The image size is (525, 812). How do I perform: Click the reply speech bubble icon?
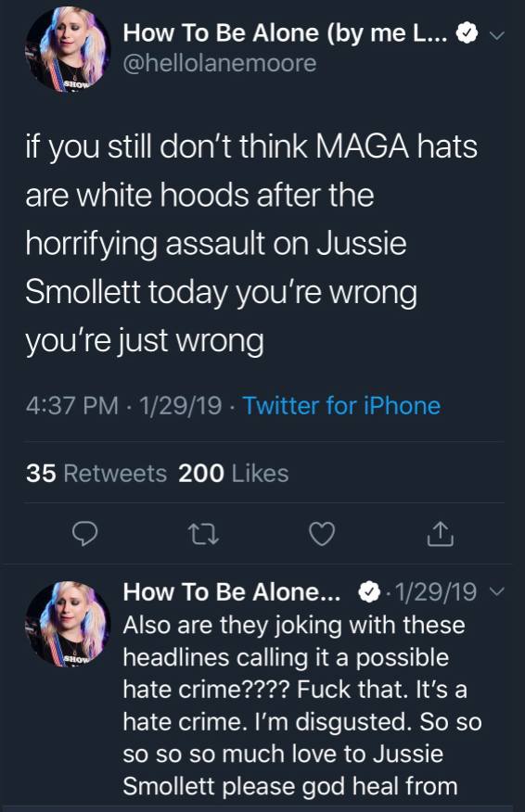coord(84,533)
